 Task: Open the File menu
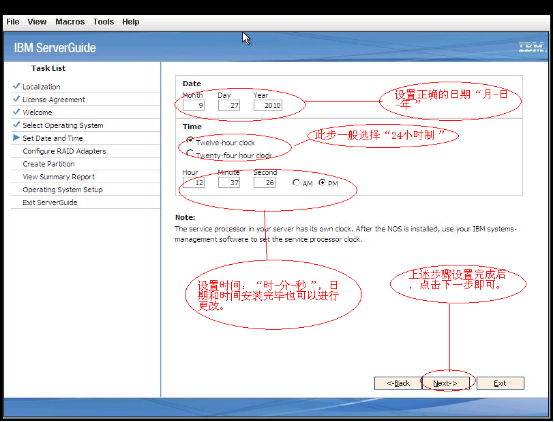13,22
